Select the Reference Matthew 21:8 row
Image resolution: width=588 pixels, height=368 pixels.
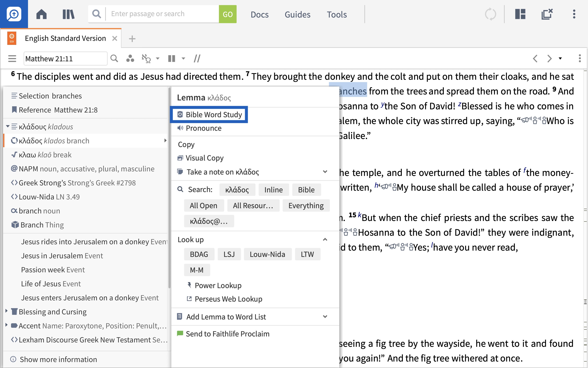tap(85, 110)
